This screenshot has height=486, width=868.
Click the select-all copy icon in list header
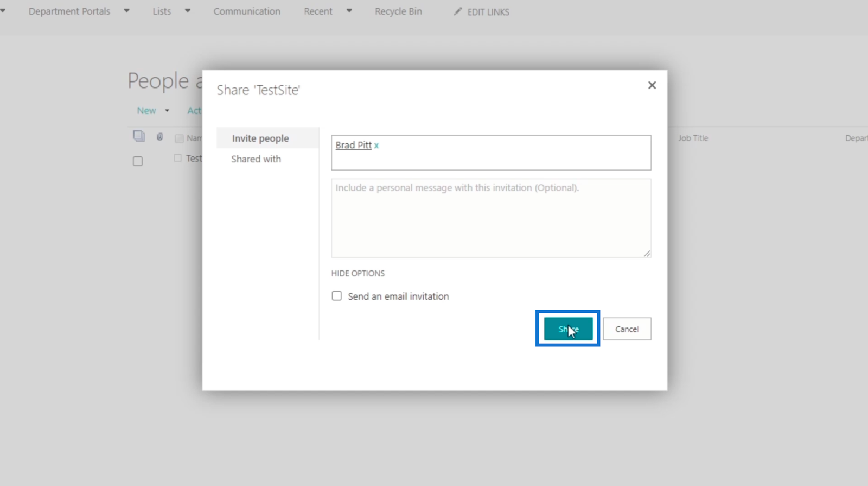pos(139,136)
